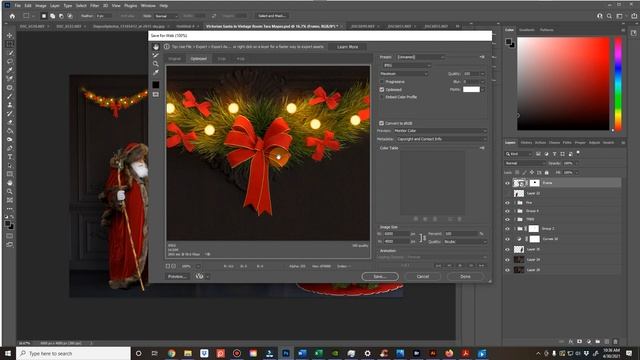Select the main Zoom tool in left toolbar

(10, 191)
